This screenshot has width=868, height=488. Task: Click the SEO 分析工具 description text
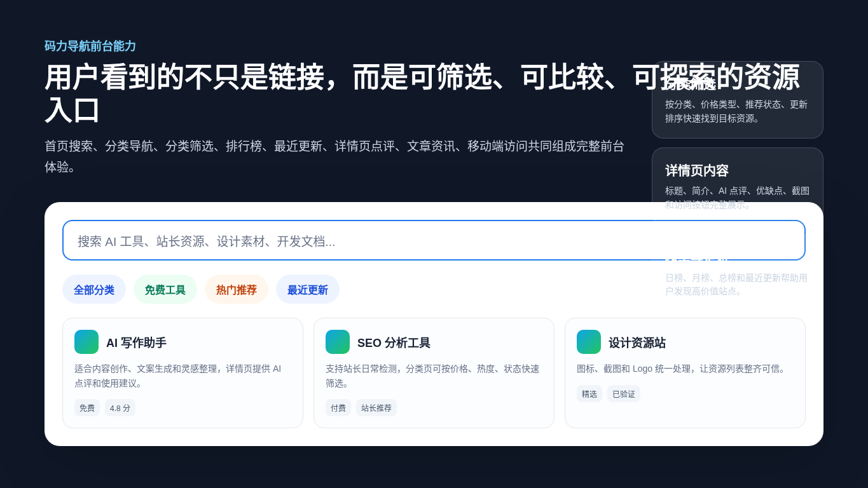[x=432, y=376]
